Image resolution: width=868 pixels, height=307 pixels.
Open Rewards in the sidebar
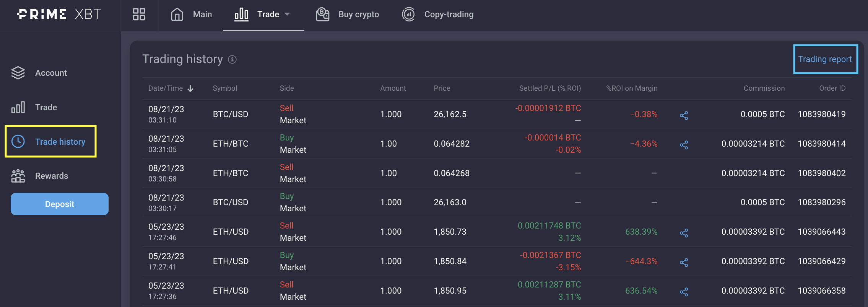coord(51,176)
